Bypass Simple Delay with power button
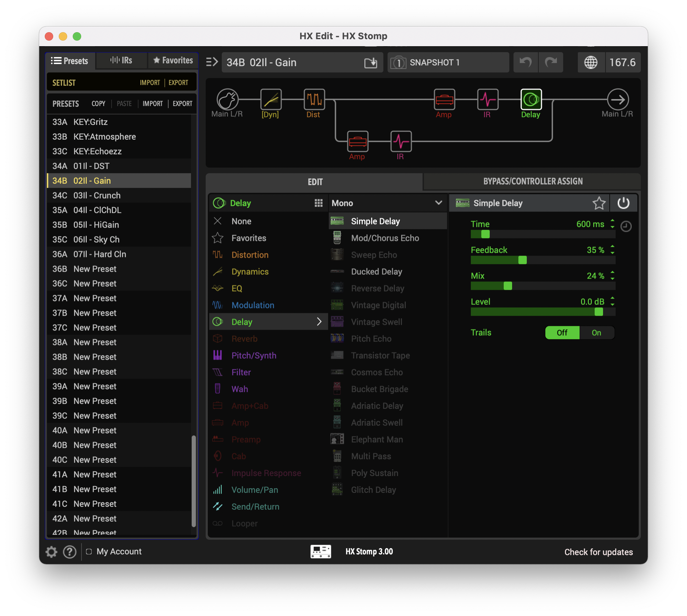Image resolution: width=687 pixels, height=616 pixels. click(x=623, y=203)
